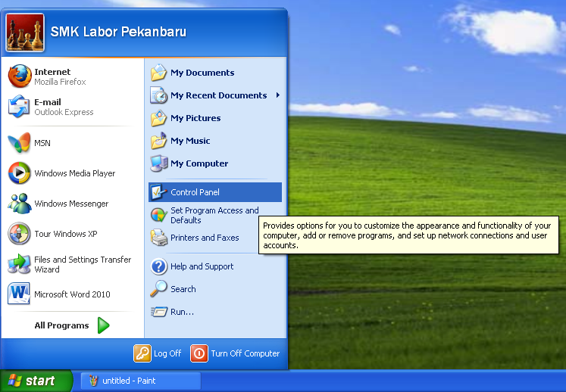Click the Printers and Faxes icon
566x392 pixels.
[159, 238]
